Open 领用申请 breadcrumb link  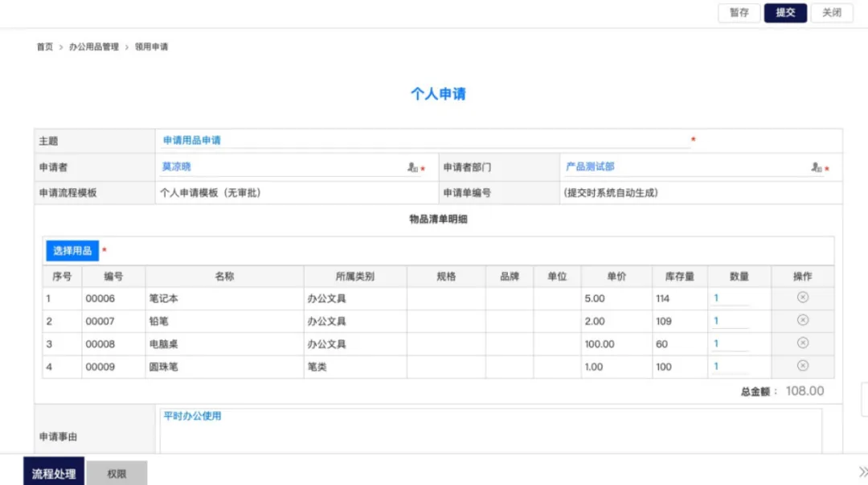pyautogui.click(x=151, y=47)
